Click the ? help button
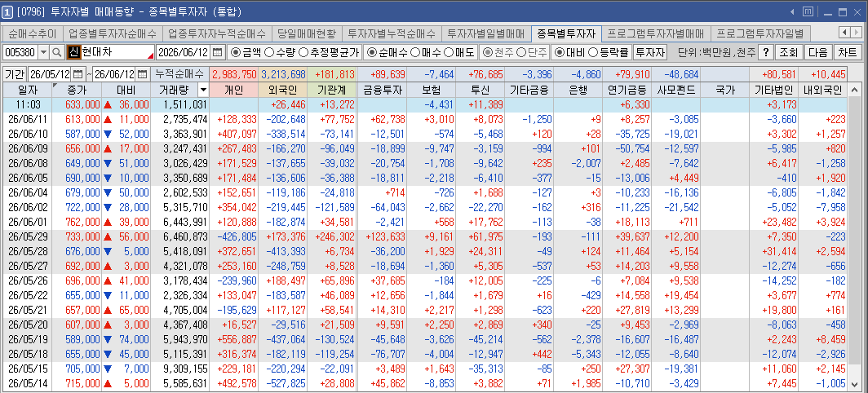The width and height of the screenshot is (868, 393). (x=765, y=52)
